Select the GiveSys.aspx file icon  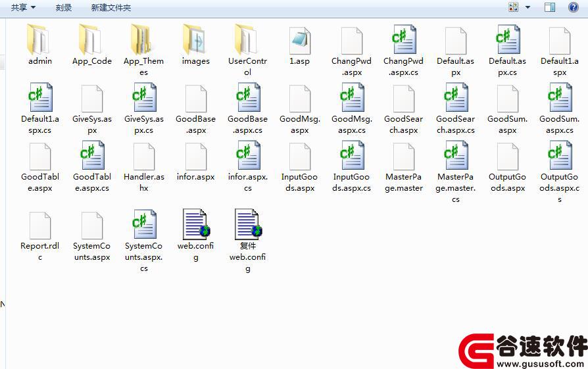pyautogui.click(x=92, y=99)
